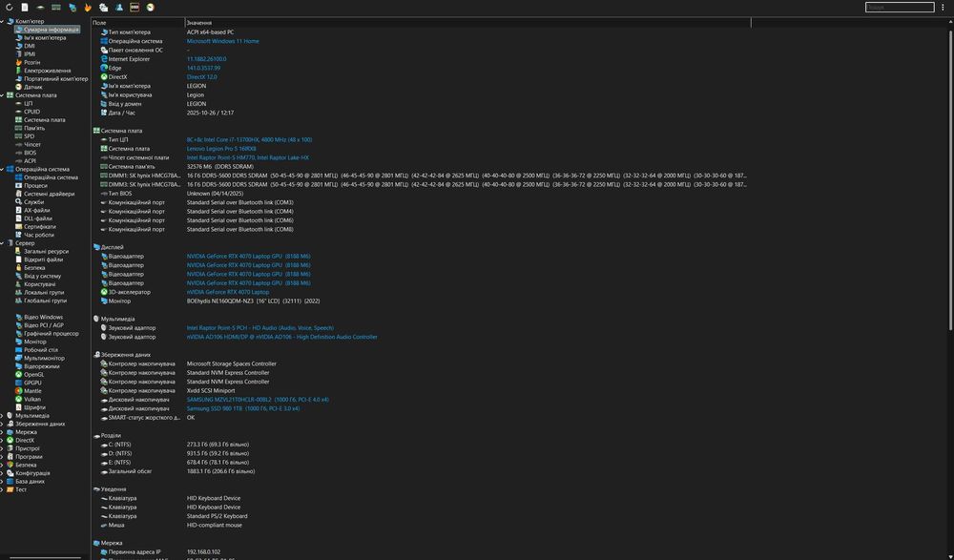Viewport: 954px width, 560px height.
Task: Click the user silhouette icon in toolbar
Action: [119, 8]
